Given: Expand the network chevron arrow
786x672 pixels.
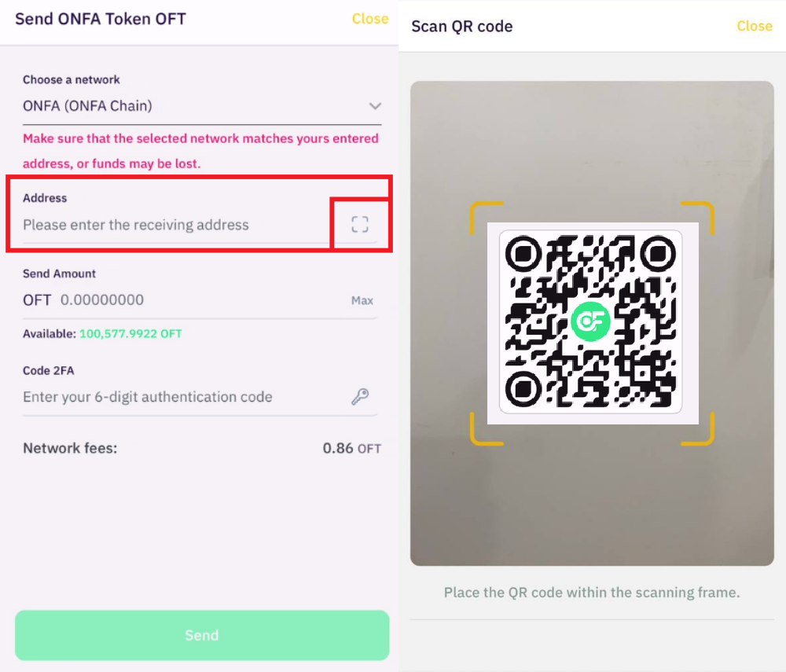Looking at the screenshot, I should (375, 106).
